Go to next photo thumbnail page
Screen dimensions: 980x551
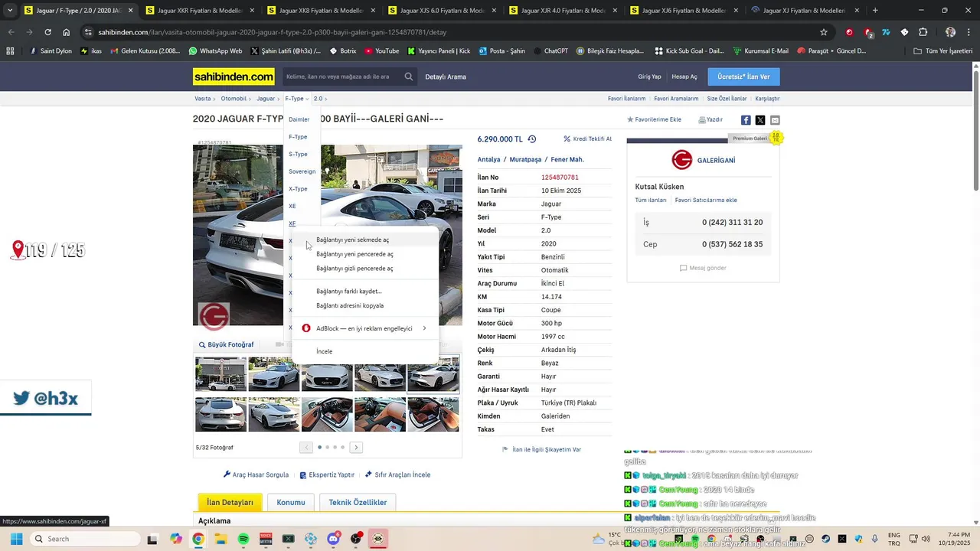356,447
